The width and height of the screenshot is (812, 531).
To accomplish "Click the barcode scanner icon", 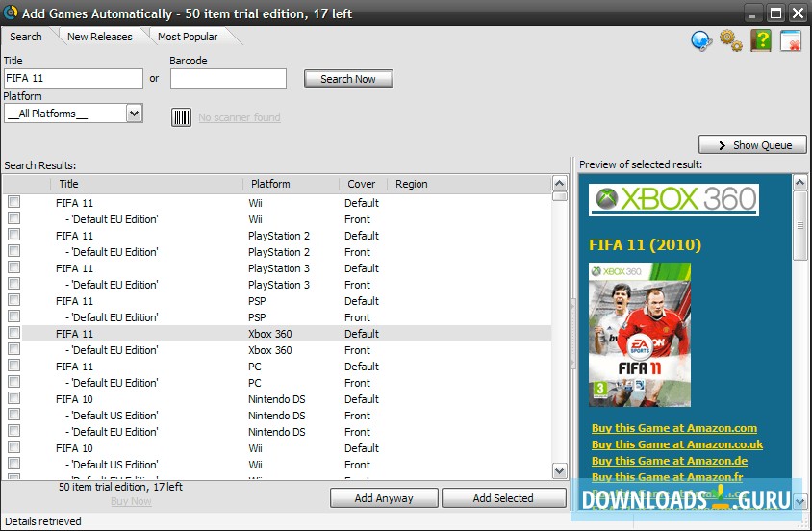I will (181, 117).
